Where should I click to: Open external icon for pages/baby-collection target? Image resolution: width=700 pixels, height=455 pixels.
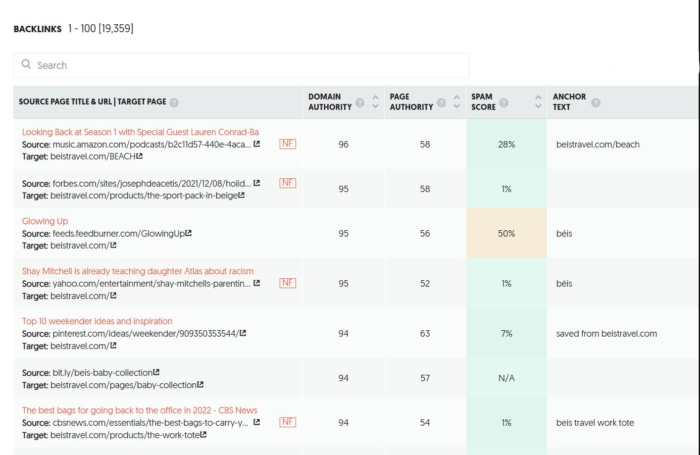[200, 384]
